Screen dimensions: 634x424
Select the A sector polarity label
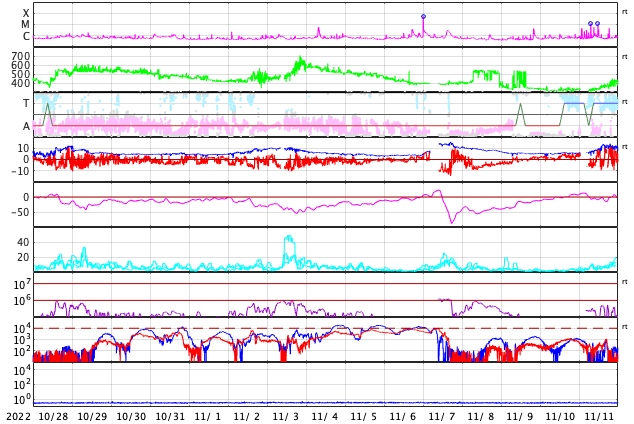26,127
